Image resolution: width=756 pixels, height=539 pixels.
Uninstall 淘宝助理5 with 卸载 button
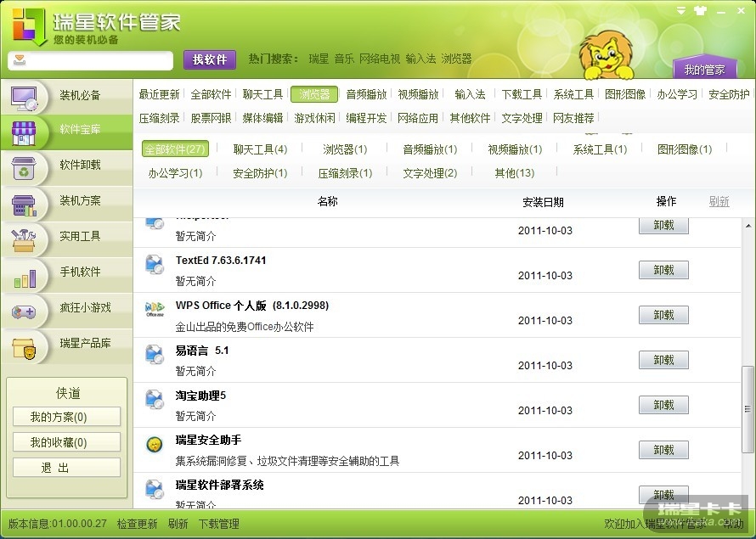[x=663, y=405]
